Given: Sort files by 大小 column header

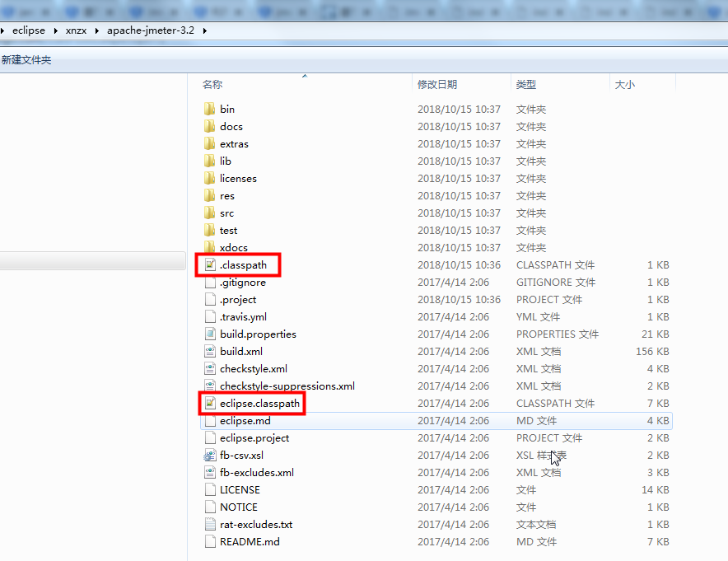Looking at the screenshot, I should [624, 85].
